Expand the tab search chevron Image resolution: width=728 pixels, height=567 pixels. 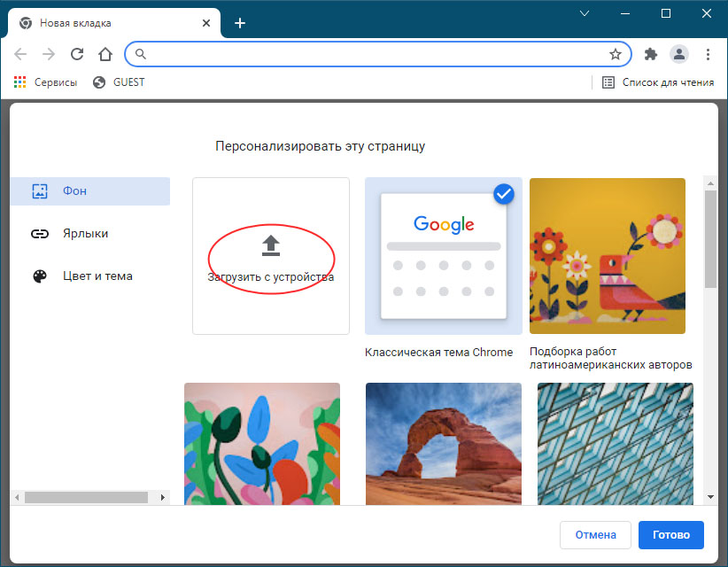pyautogui.click(x=585, y=13)
